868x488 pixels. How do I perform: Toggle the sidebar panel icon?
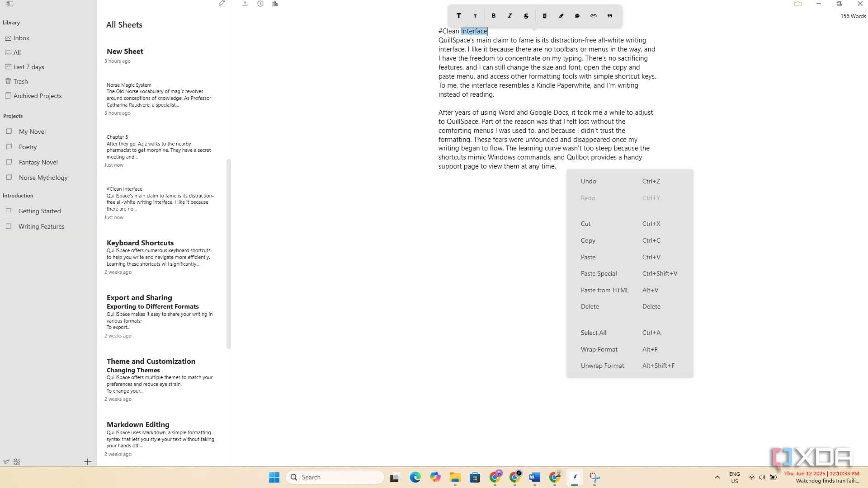(10, 4)
